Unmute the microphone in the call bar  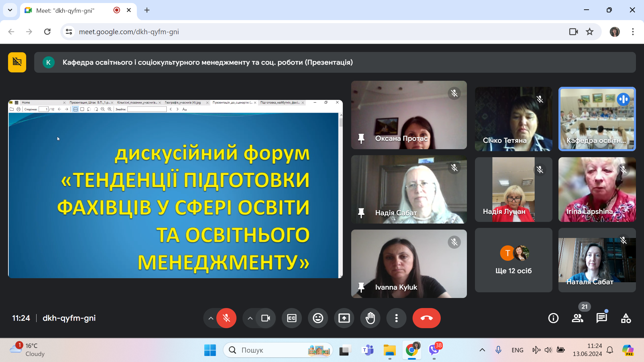point(226,318)
